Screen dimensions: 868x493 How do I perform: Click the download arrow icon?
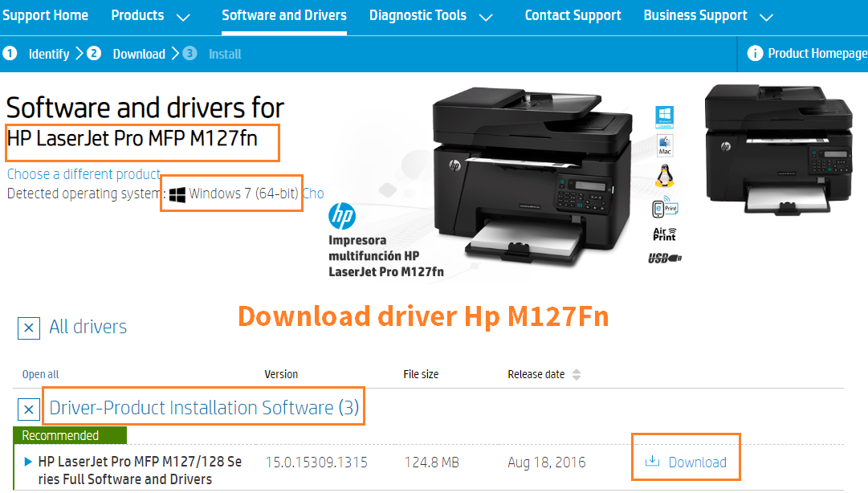(653, 461)
